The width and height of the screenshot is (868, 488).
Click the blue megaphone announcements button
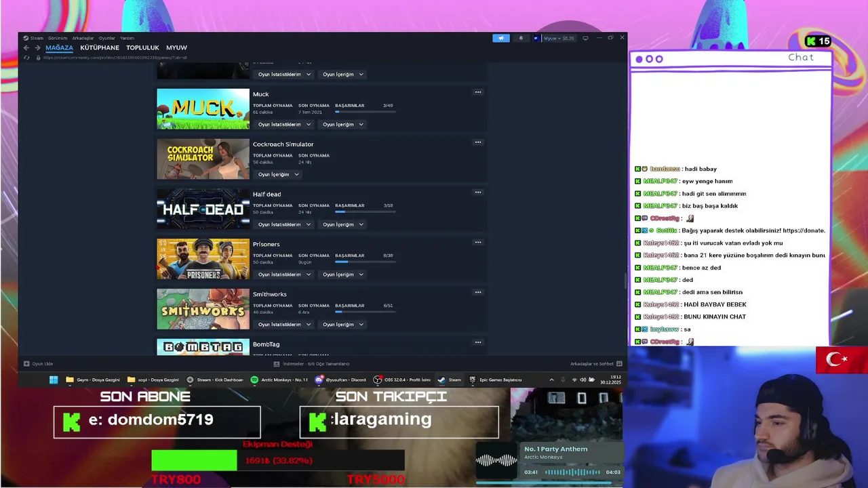click(501, 38)
